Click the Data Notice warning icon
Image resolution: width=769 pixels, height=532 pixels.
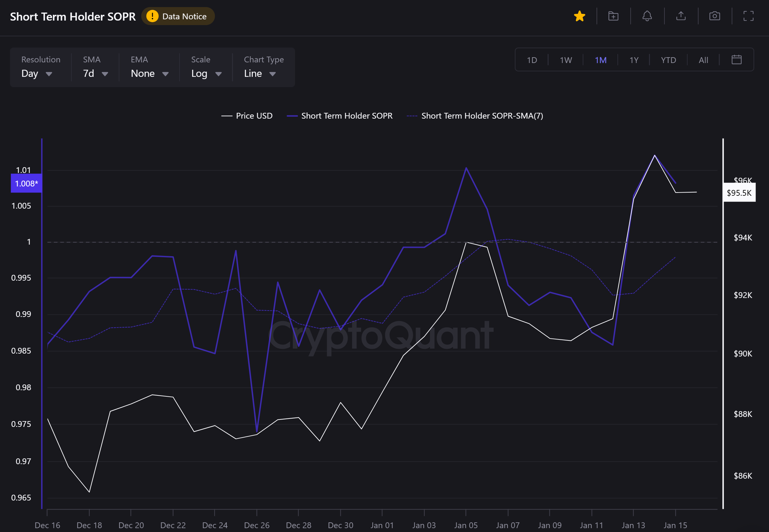click(x=153, y=16)
